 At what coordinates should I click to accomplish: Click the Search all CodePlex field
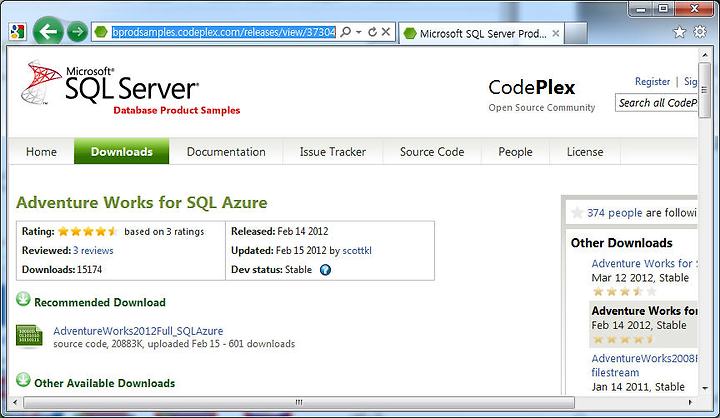656,103
